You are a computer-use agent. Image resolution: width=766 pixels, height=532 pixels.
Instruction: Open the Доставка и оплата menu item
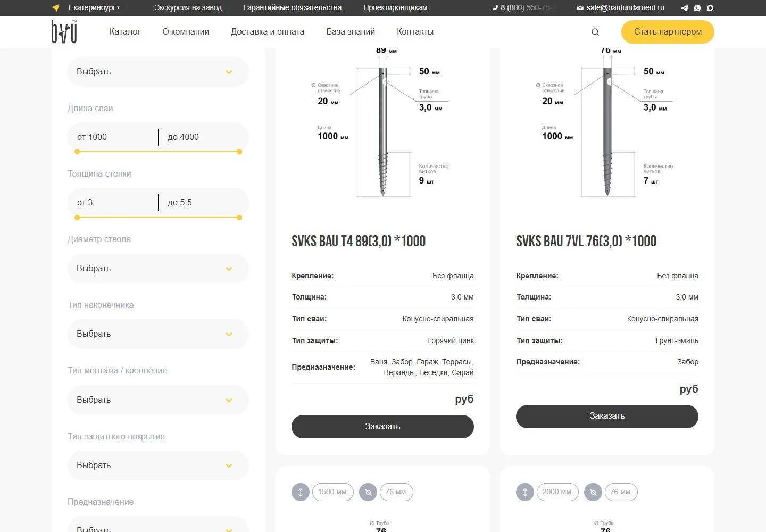click(x=268, y=32)
